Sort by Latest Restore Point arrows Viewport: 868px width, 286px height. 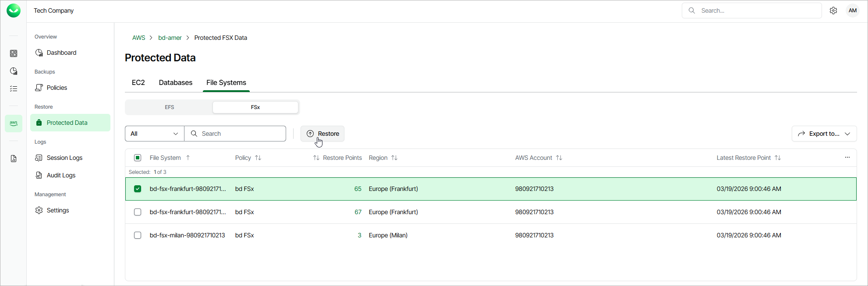coord(778,158)
